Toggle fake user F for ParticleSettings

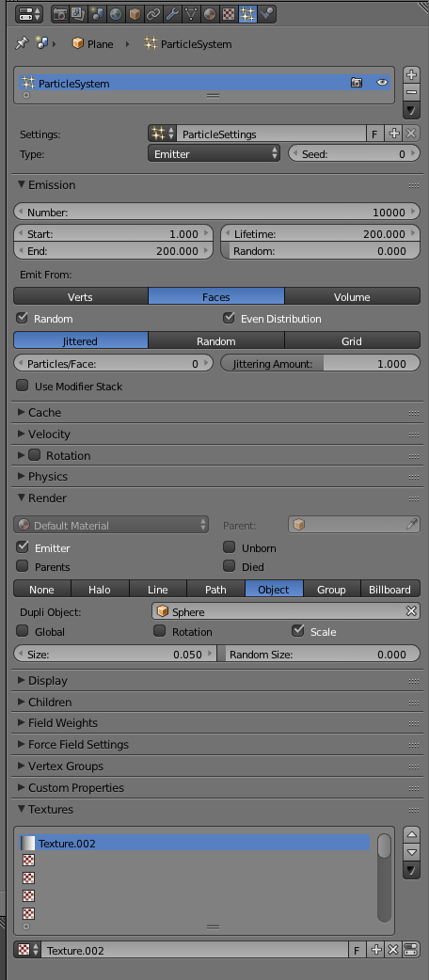click(x=374, y=134)
